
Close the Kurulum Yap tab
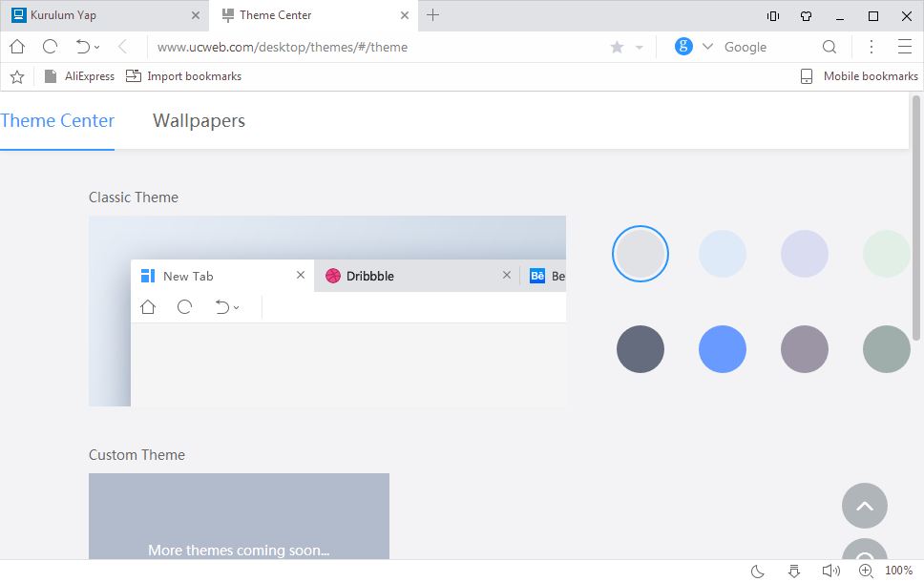coord(196,15)
